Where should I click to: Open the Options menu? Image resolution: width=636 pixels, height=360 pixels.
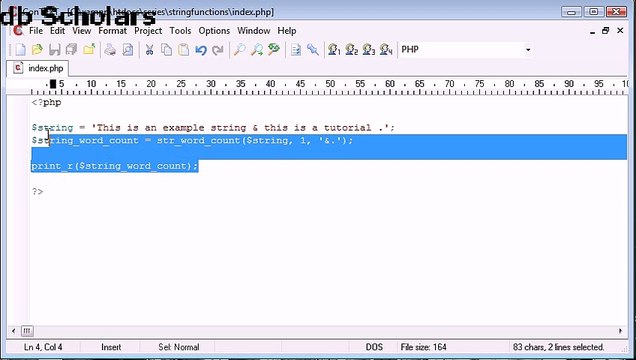[214, 31]
